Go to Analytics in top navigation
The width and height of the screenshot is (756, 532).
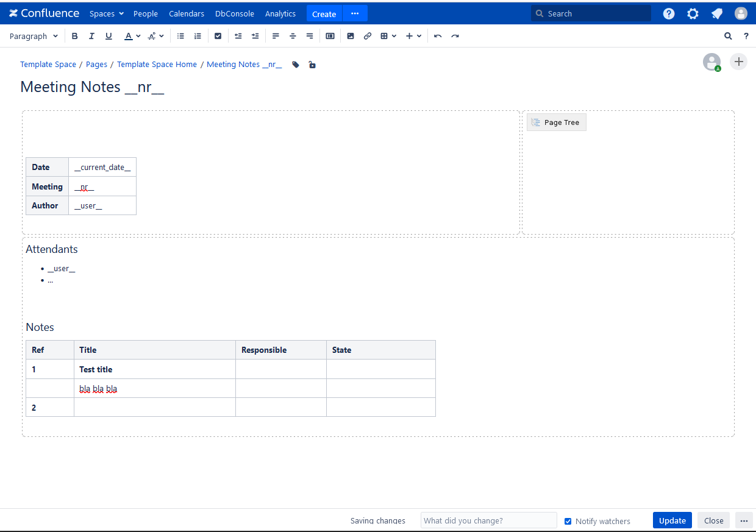click(x=280, y=13)
